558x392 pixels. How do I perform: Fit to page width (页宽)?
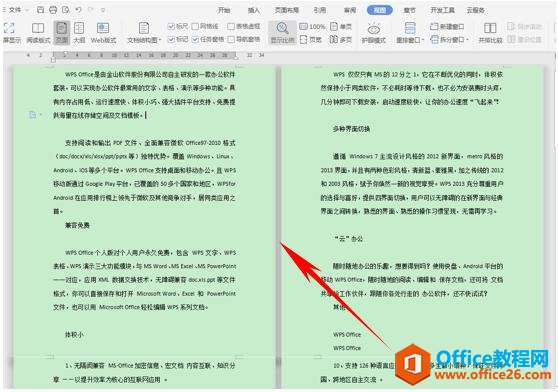(x=311, y=39)
